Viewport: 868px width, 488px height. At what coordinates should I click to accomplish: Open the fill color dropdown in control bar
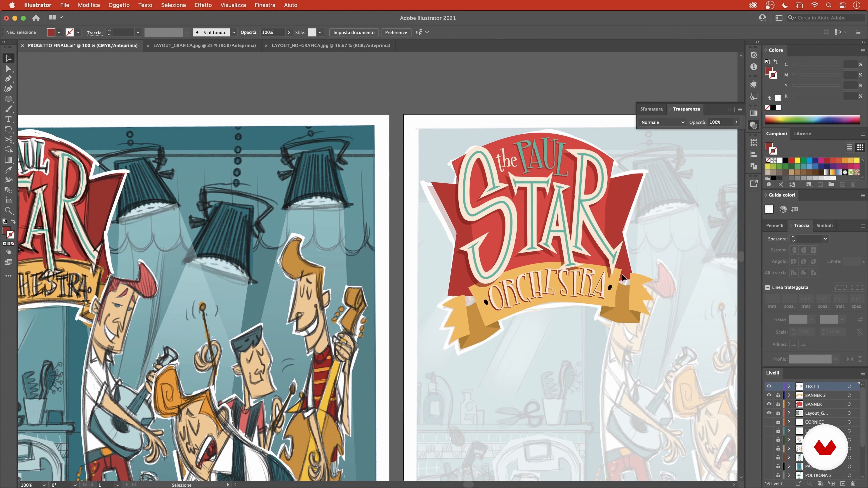pos(59,32)
